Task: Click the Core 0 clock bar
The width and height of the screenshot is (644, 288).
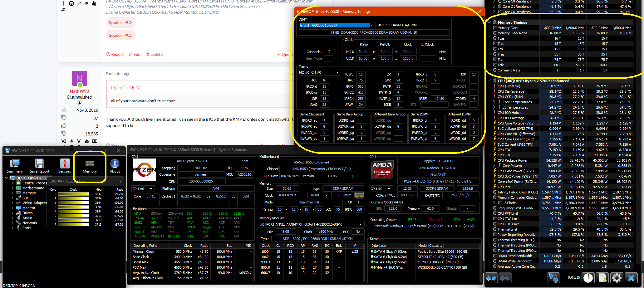Action: click(73, 194)
